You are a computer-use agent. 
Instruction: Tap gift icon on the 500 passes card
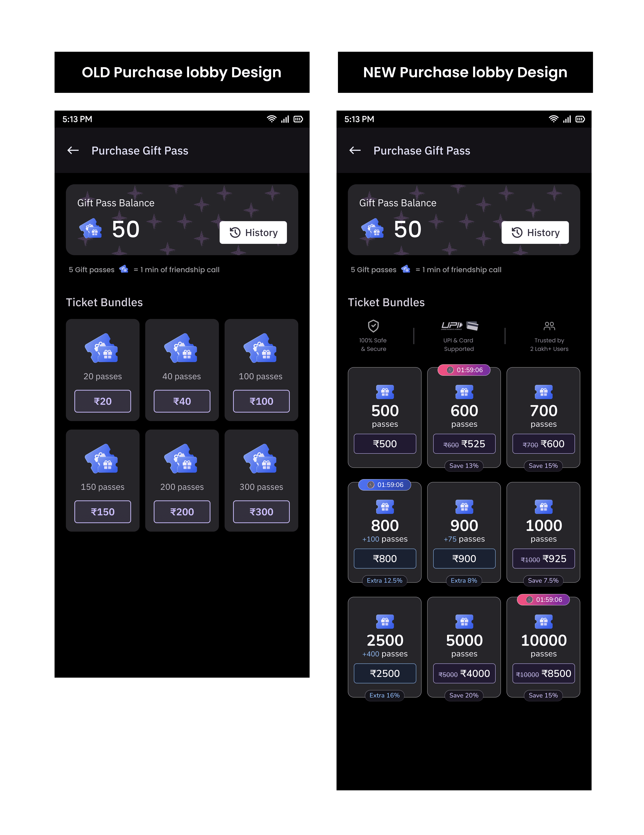(x=385, y=392)
